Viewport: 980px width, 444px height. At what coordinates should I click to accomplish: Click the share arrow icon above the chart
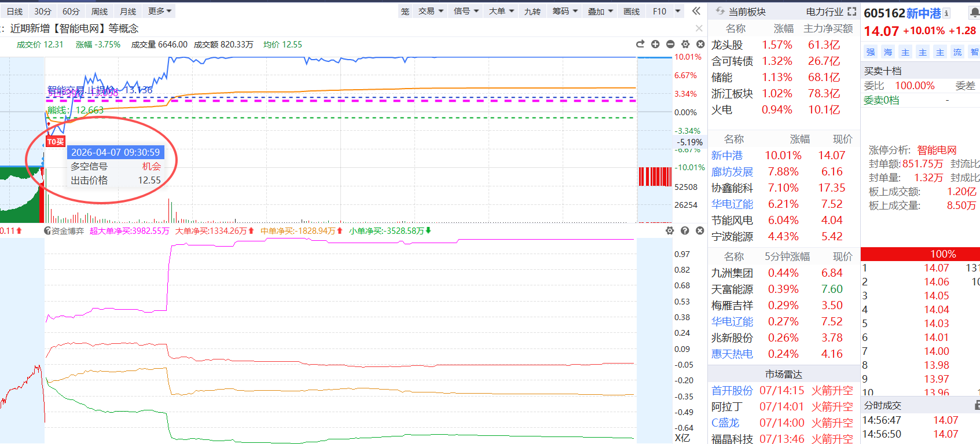[640, 45]
